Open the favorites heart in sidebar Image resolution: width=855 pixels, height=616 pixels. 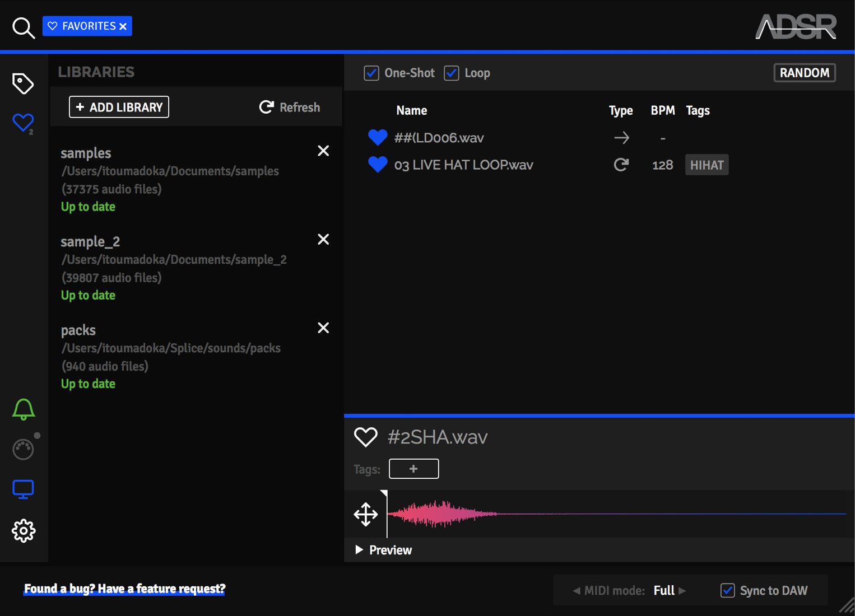(x=23, y=123)
